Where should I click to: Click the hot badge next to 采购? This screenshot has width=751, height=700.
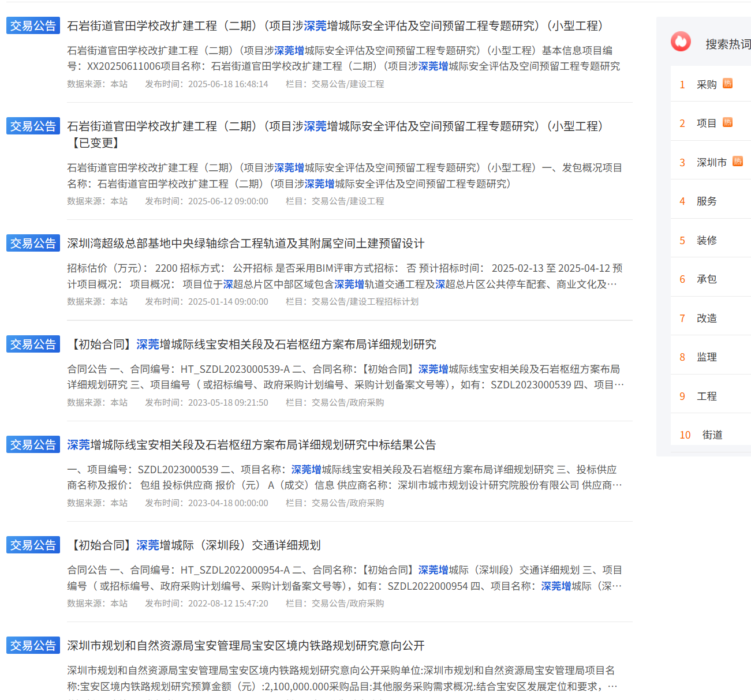coord(727,83)
